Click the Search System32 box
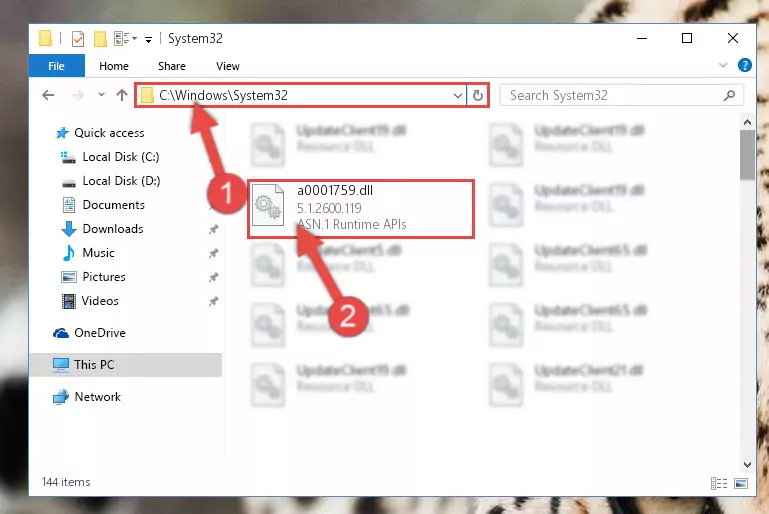The height and width of the screenshot is (514, 769). tap(622, 95)
